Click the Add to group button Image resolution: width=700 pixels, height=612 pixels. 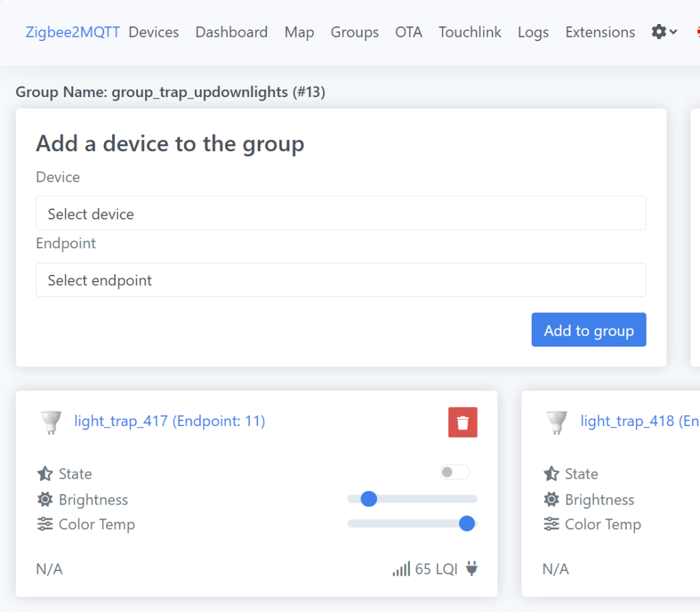pos(588,330)
